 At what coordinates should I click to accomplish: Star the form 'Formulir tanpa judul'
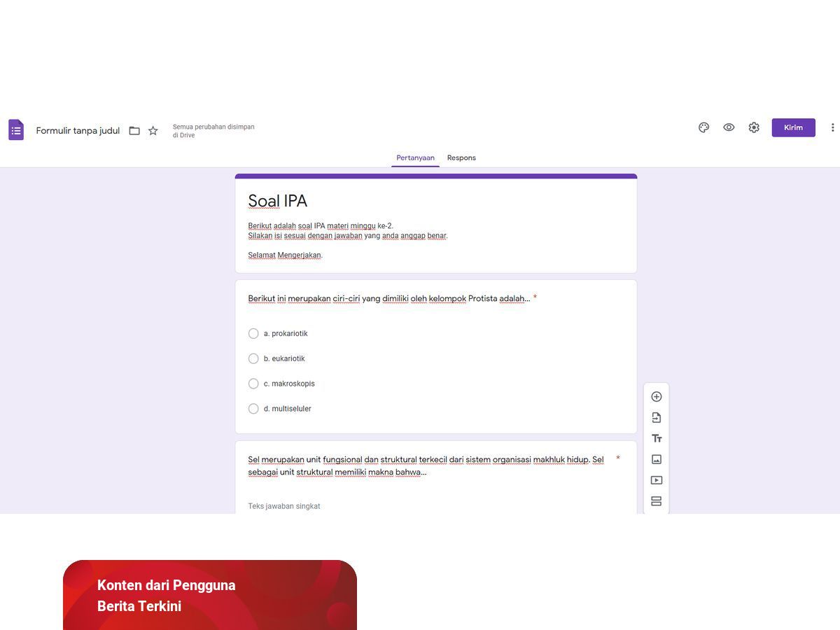(153, 131)
